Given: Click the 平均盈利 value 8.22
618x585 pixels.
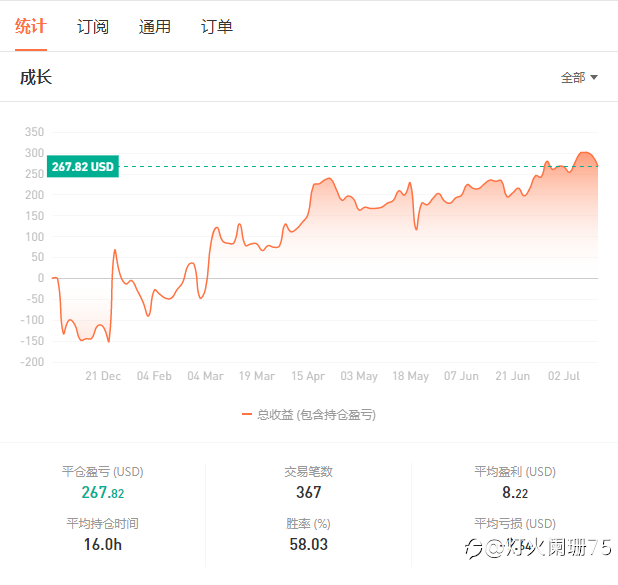Looking at the screenshot, I should click(515, 492).
